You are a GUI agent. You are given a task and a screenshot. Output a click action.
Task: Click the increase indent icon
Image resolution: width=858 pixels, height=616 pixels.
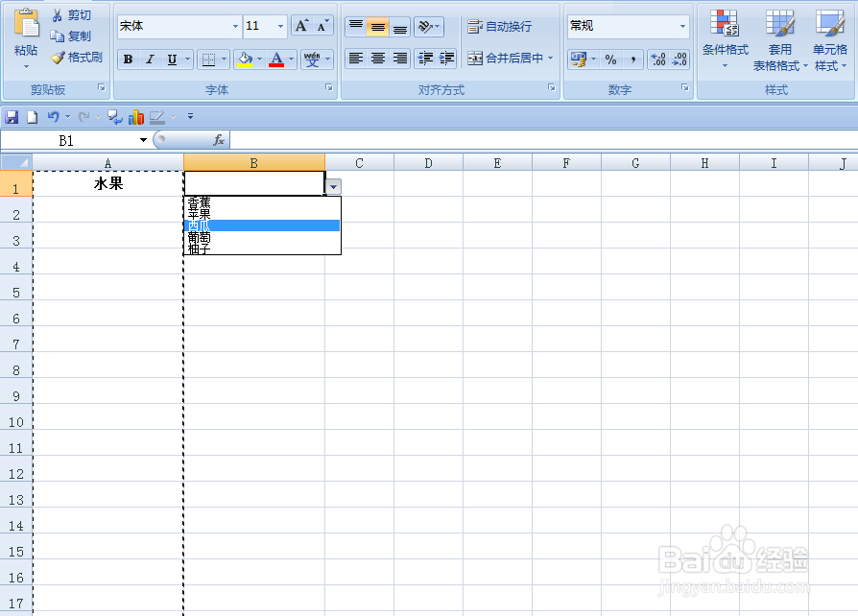click(x=446, y=58)
